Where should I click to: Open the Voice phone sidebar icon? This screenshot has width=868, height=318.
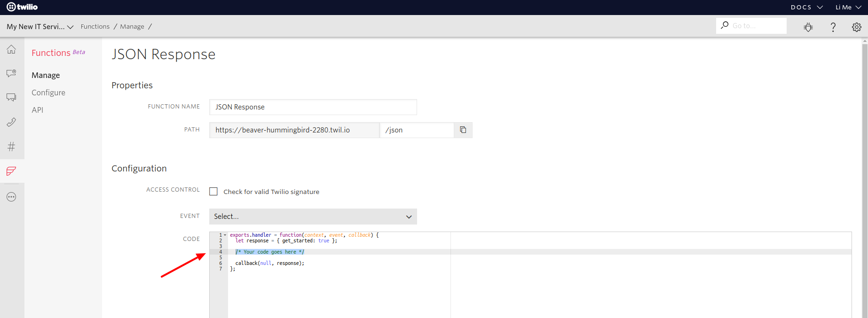click(11, 122)
